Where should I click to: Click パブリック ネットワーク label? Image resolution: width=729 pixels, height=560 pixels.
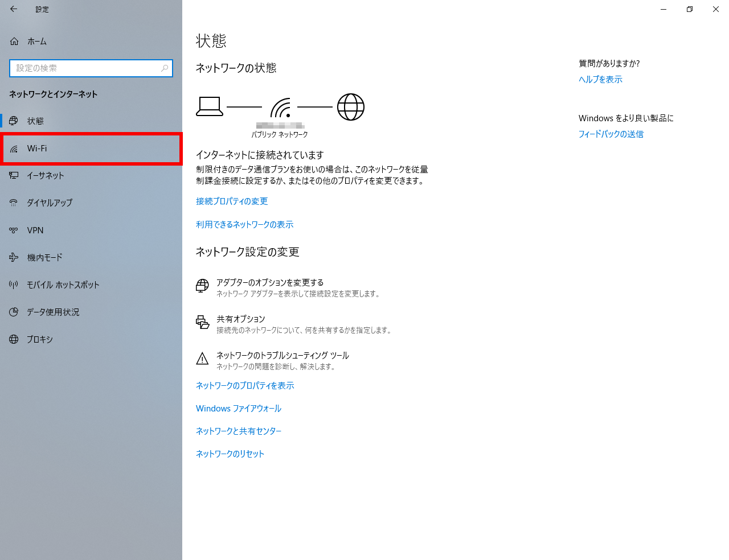(x=280, y=135)
